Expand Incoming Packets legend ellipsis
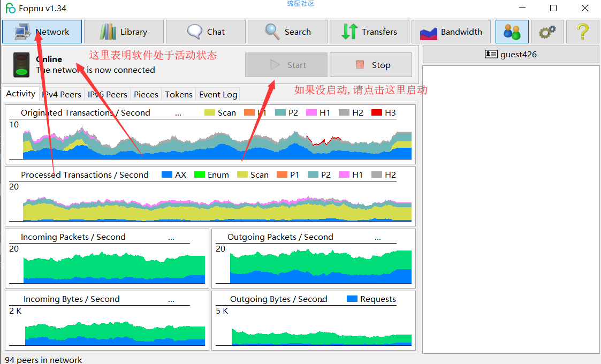 pos(171,238)
